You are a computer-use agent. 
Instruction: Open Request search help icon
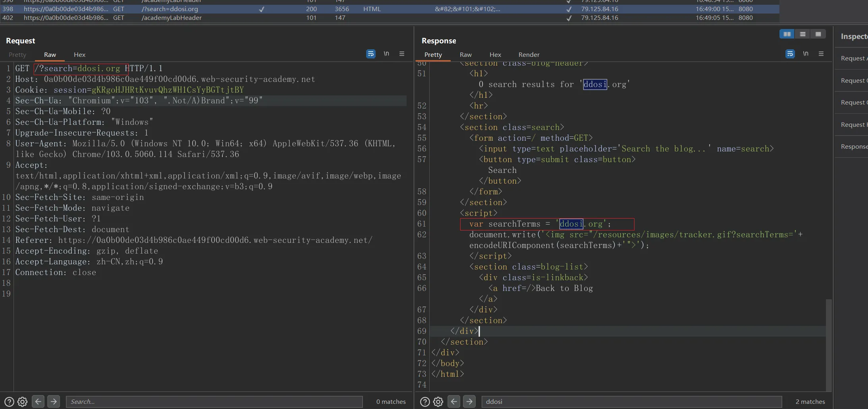coord(9,402)
